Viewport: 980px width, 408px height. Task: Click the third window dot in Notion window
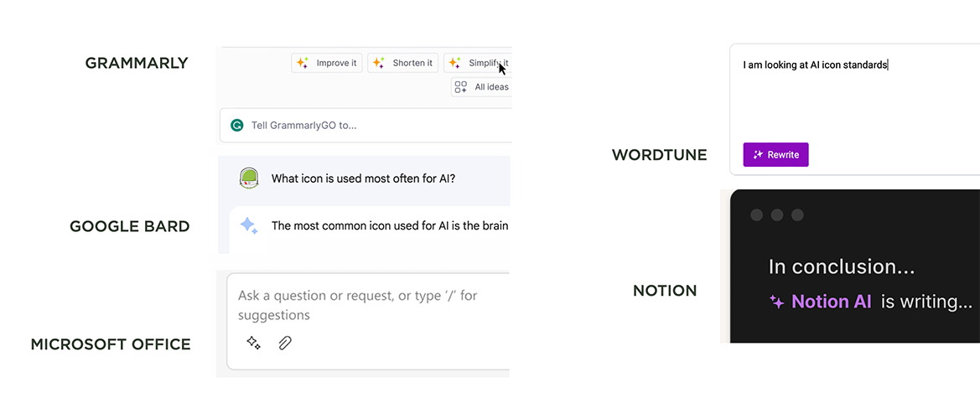pyautogui.click(x=797, y=215)
